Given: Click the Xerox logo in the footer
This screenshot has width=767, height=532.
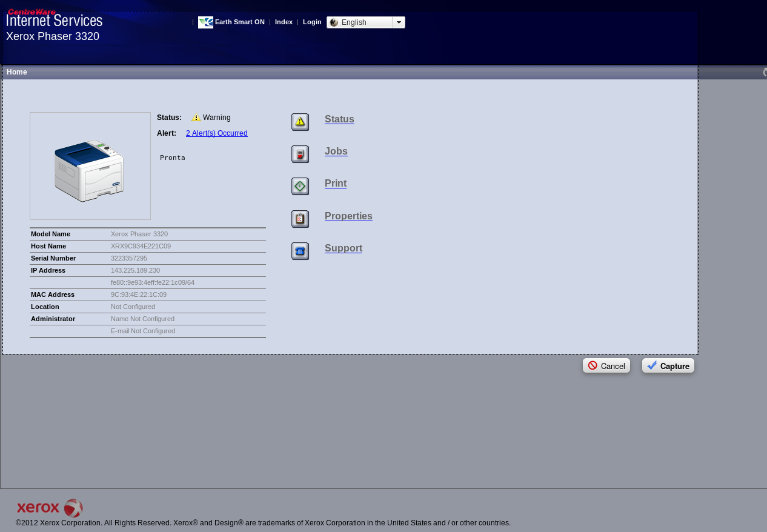Looking at the screenshot, I should pos(50,508).
